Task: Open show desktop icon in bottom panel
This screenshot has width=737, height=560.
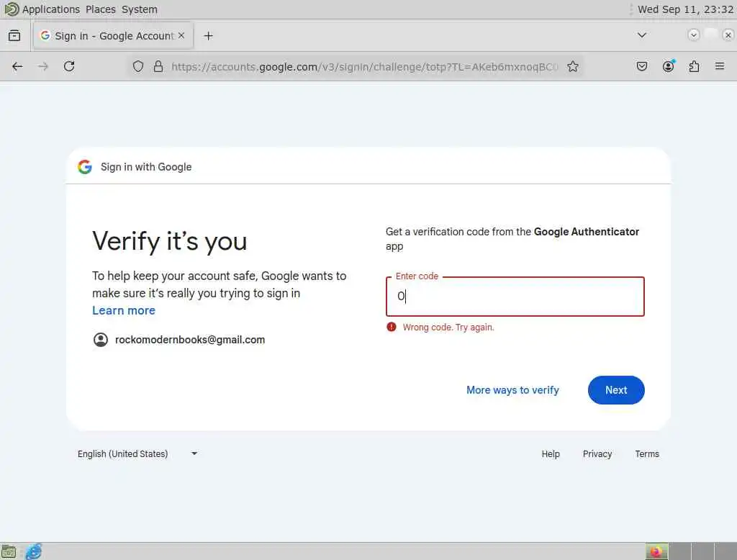Action: tap(9, 551)
